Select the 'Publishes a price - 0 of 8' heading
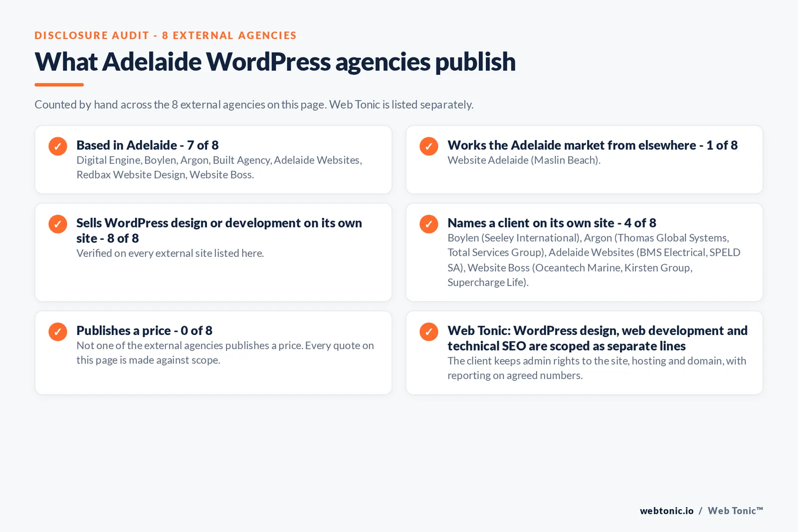The width and height of the screenshot is (798, 532). [145, 331]
